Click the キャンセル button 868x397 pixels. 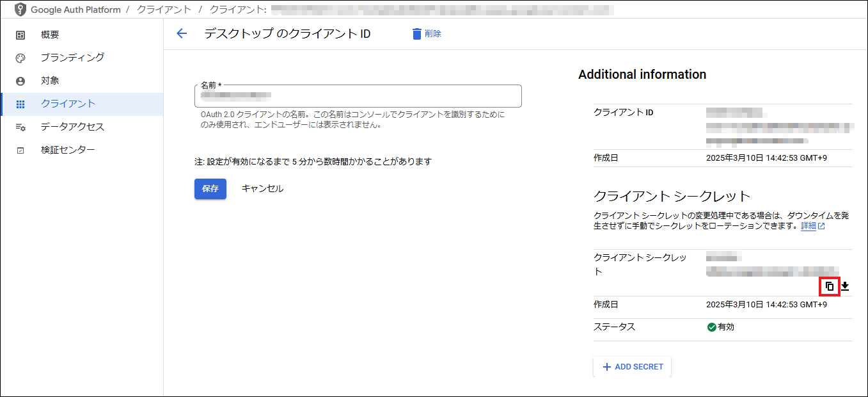[x=262, y=189]
